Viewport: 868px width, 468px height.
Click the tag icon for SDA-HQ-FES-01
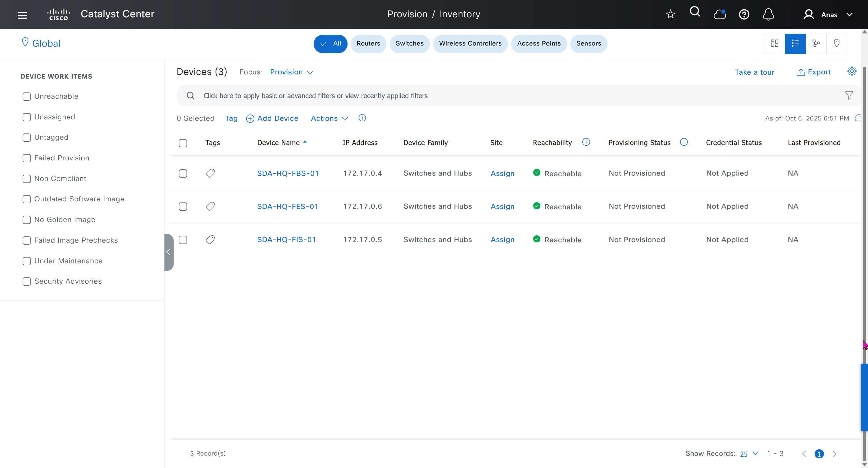(x=210, y=206)
